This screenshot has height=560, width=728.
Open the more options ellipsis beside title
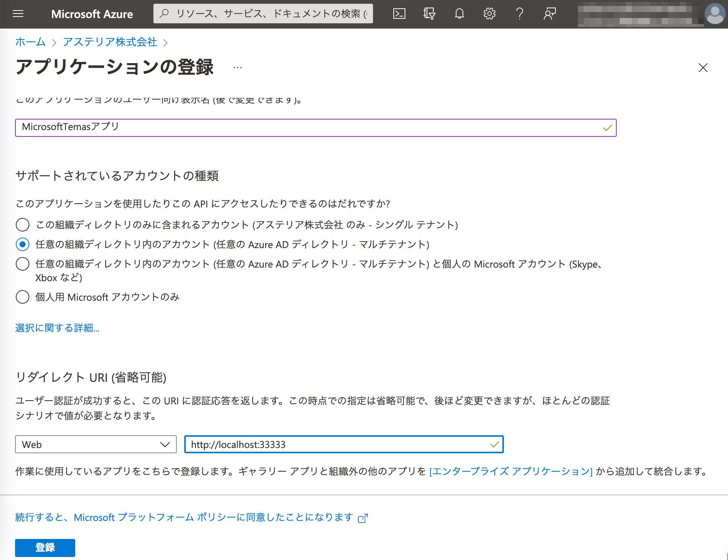238,68
